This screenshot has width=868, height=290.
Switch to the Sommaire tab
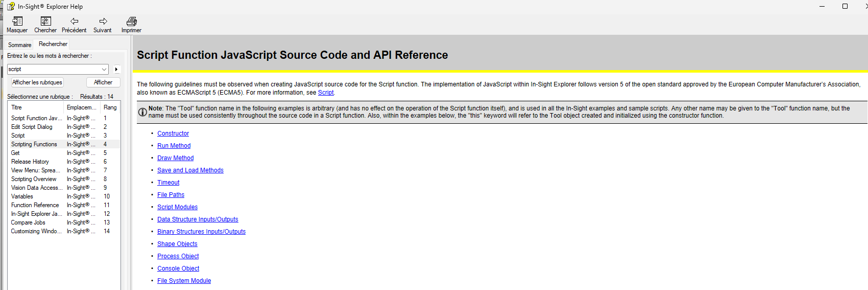click(x=19, y=45)
